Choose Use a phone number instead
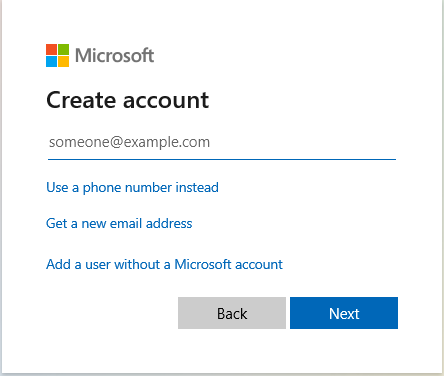The height and width of the screenshot is (376, 444). click(132, 187)
